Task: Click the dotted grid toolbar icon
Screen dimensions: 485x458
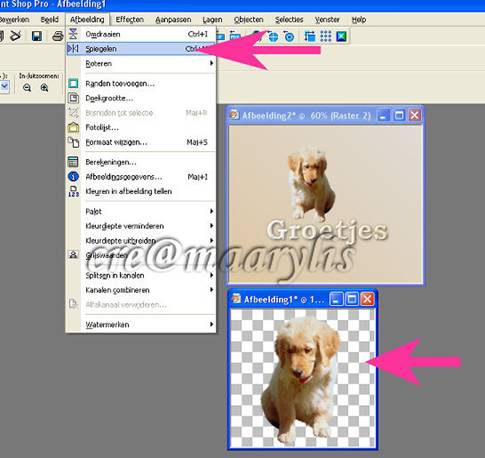Action: tap(326, 36)
